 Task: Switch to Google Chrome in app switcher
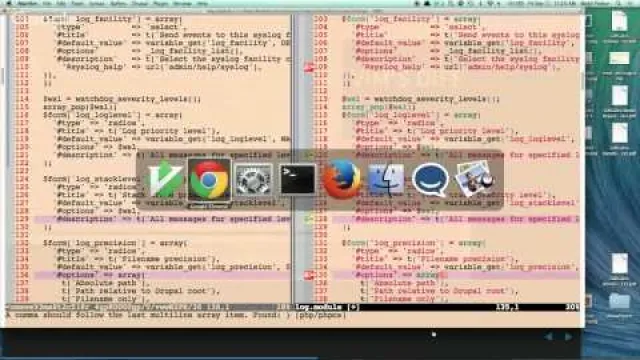point(209,180)
